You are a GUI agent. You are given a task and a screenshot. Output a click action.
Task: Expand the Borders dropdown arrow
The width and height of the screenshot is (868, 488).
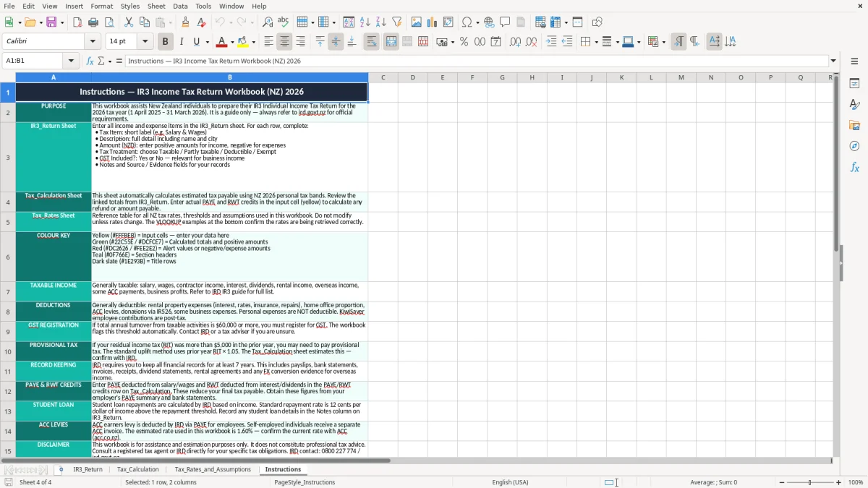595,42
